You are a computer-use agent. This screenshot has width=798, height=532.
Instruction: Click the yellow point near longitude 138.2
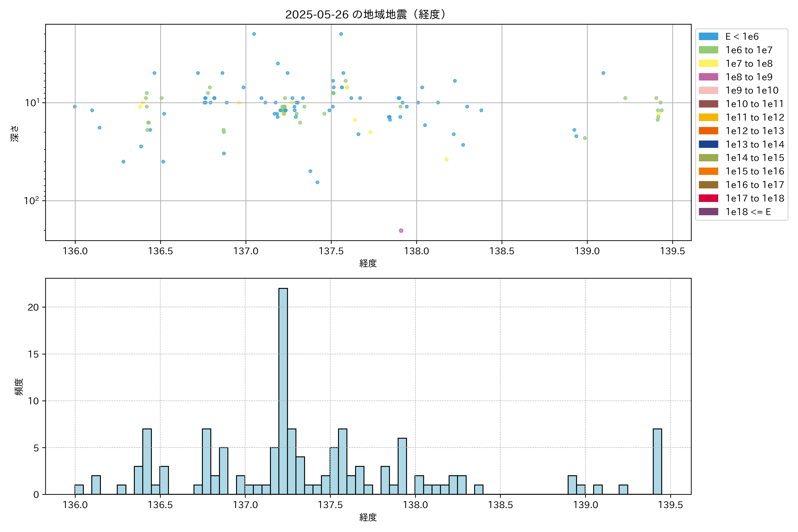(446, 159)
